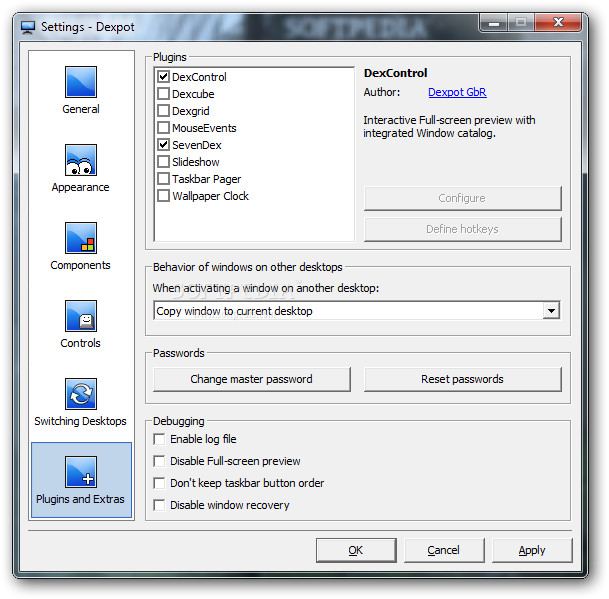Tick Enable log file checkbox
Image resolution: width=609 pixels, height=599 pixels.
point(159,439)
